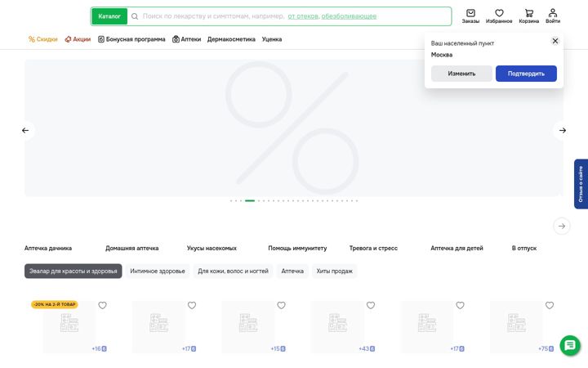Open the Уценка menu item
Image resolution: width=588 pixels, height=368 pixels.
click(x=272, y=39)
